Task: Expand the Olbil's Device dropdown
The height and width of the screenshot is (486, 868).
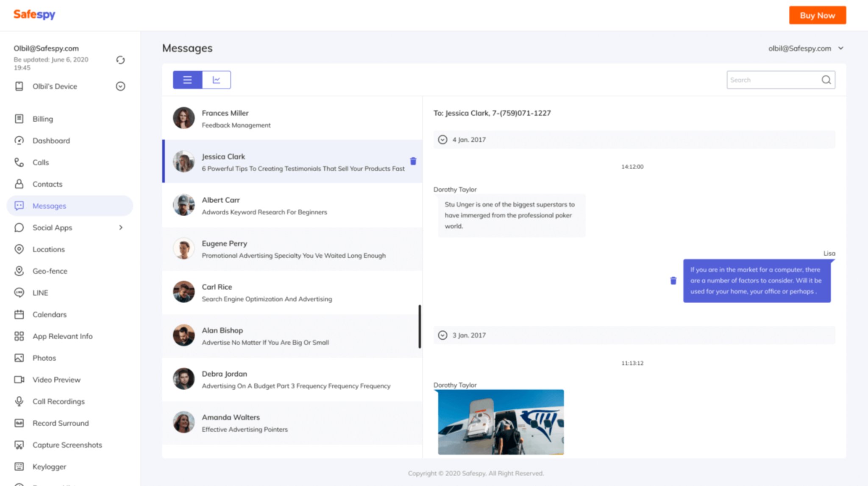Action: click(120, 86)
